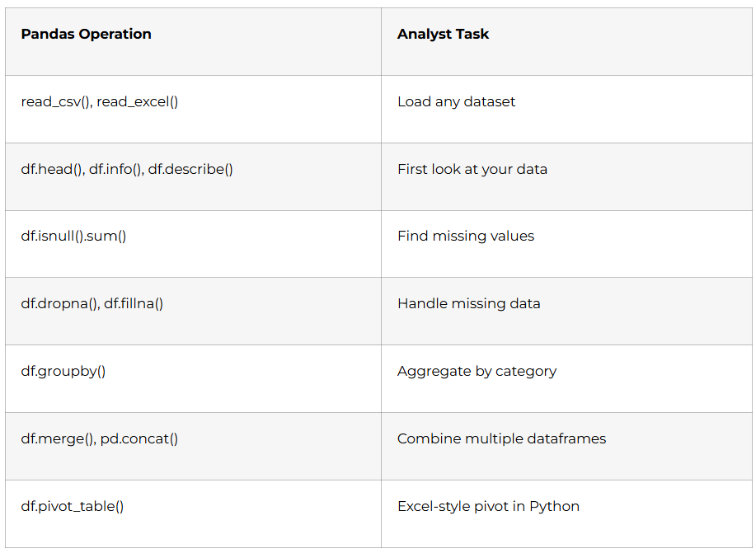Click the 'Pandas Operation' column header
The width and height of the screenshot is (756, 553).
[x=193, y=41]
